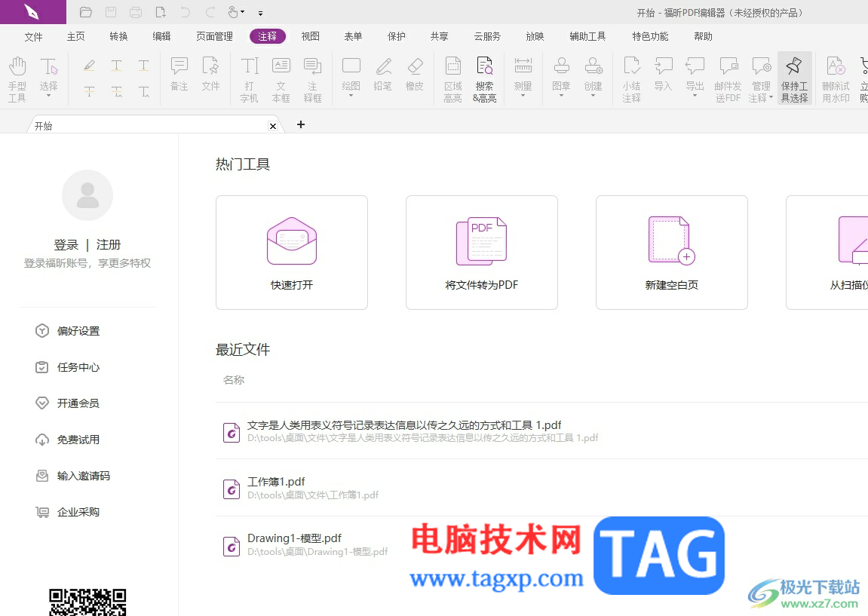Add a Note (备注) comment

pos(179,74)
